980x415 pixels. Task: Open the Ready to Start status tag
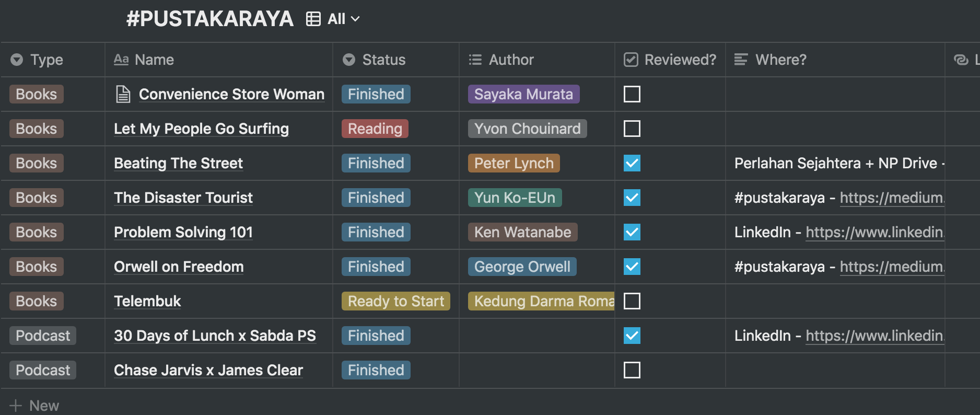396,301
